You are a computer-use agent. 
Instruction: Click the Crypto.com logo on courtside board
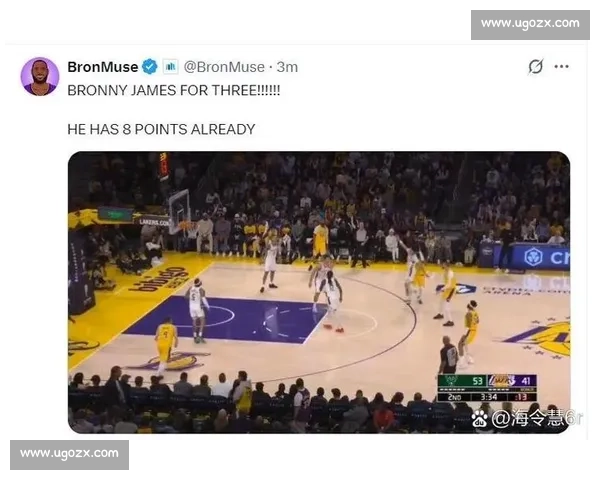(533, 256)
